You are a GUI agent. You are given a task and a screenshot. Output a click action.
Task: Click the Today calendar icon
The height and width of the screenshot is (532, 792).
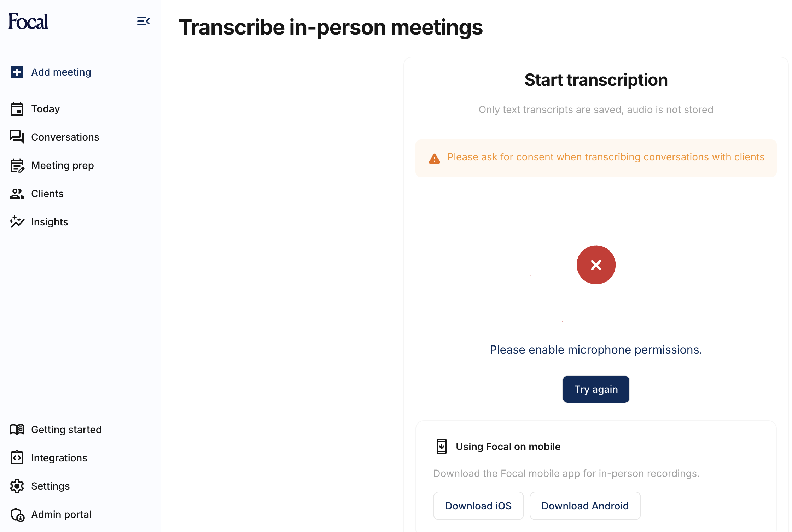point(17,109)
